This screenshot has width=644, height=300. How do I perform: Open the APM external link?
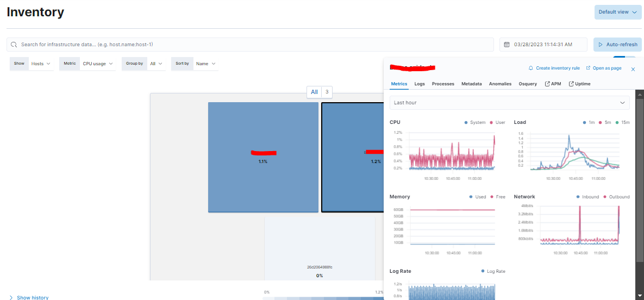(x=553, y=84)
